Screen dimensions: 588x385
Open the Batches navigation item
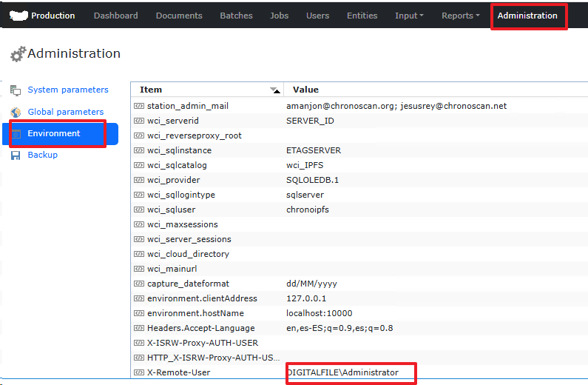tap(236, 16)
